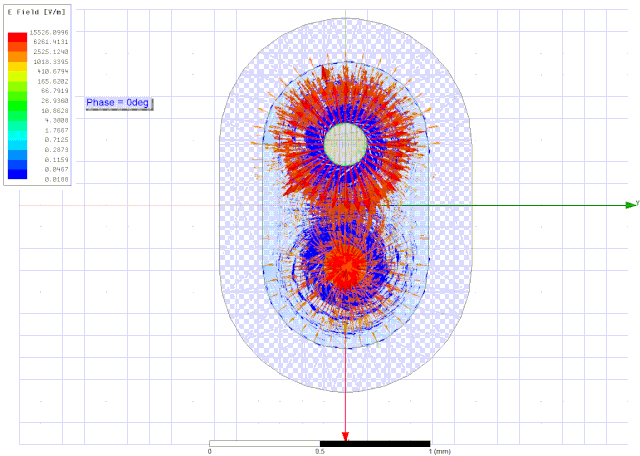
Task: Select the upper circular conductor cross-section
Action: pos(345,145)
